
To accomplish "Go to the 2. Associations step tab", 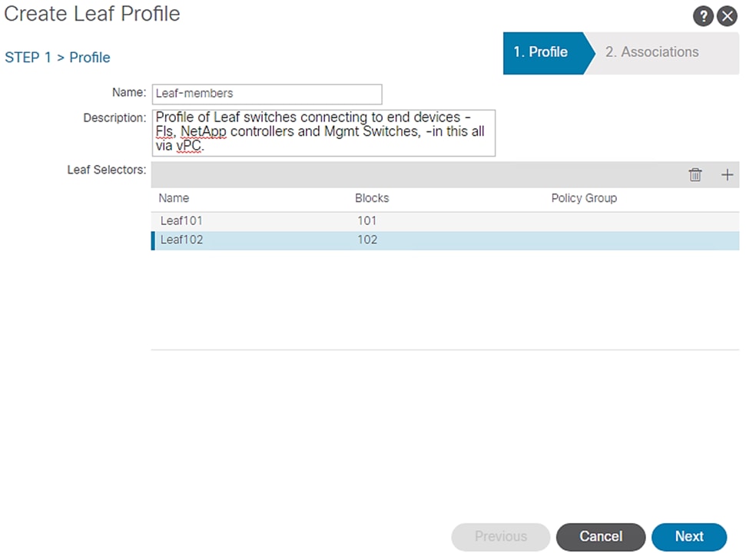I will click(x=652, y=52).
